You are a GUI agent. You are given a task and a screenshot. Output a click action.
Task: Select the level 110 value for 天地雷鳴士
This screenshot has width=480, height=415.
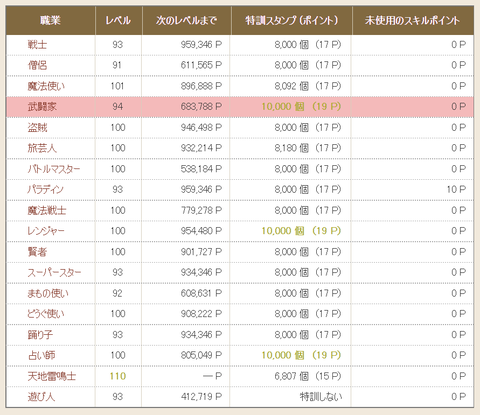[118, 376]
